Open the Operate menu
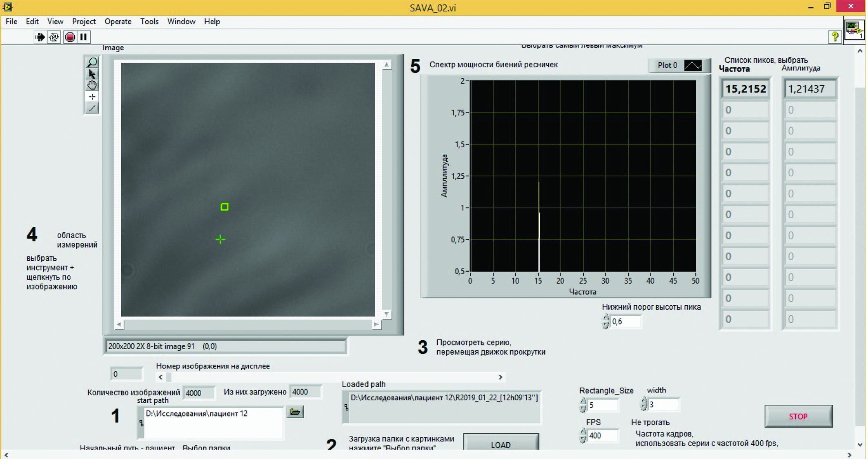The width and height of the screenshot is (868, 459). [x=118, y=22]
